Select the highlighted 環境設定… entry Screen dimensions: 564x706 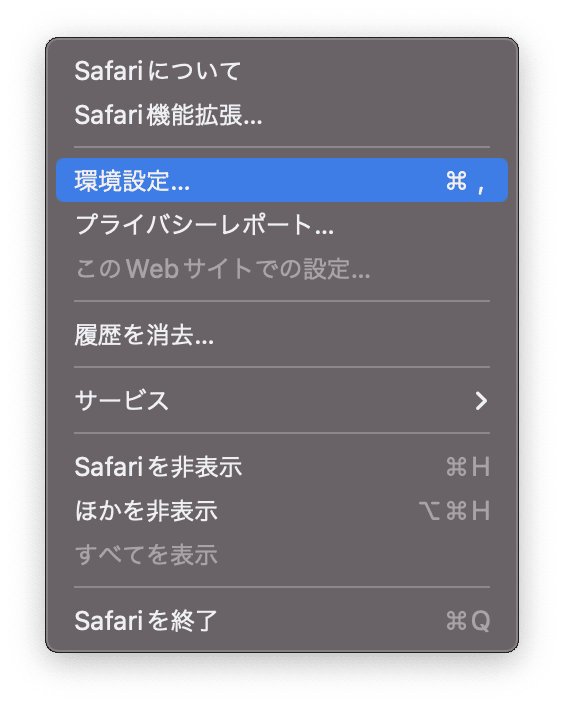point(282,180)
